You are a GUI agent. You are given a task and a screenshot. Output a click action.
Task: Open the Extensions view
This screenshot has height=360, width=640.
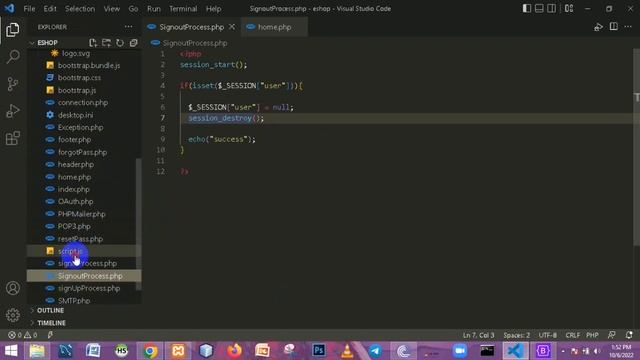point(13,138)
